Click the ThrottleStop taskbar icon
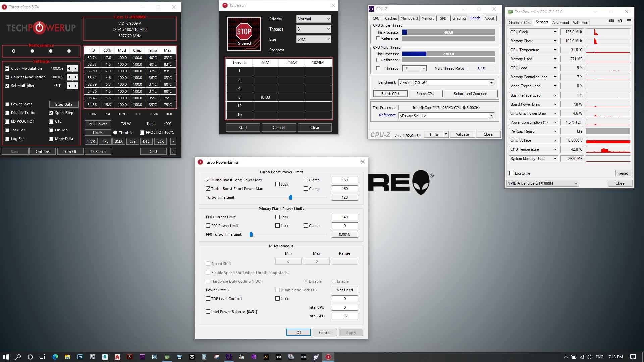This screenshot has height=362, width=644. tap(328, 357)
